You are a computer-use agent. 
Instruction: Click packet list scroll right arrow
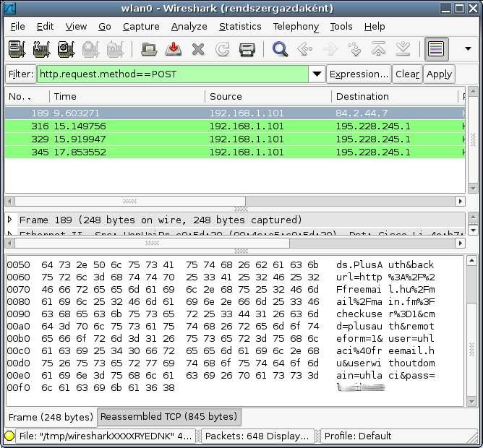pos(460,202)
